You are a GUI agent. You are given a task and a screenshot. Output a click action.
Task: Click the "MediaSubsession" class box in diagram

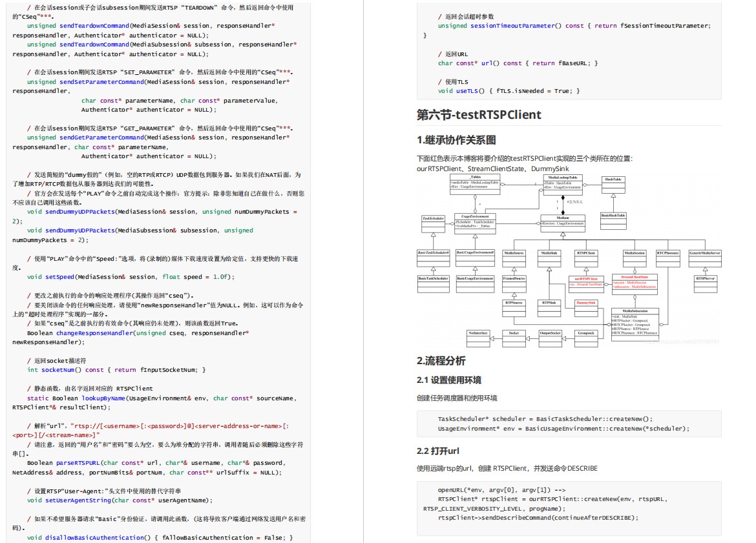(635, 325)
